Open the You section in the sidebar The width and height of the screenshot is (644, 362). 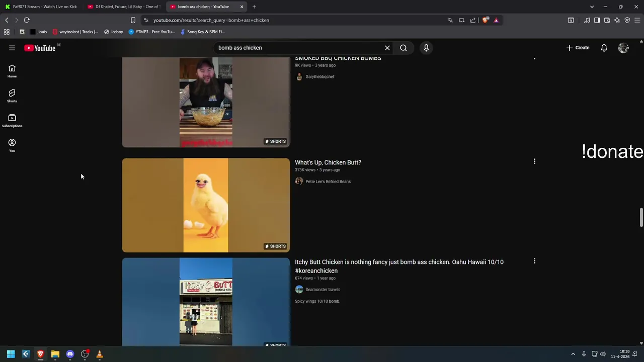12,145
